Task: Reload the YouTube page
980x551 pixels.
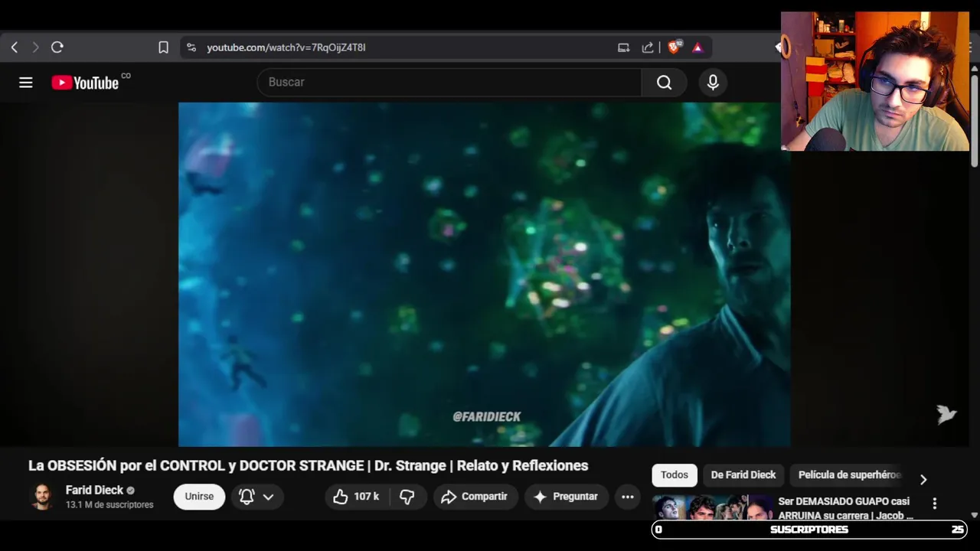Action: pyautogui.click(x=57, y=47)
